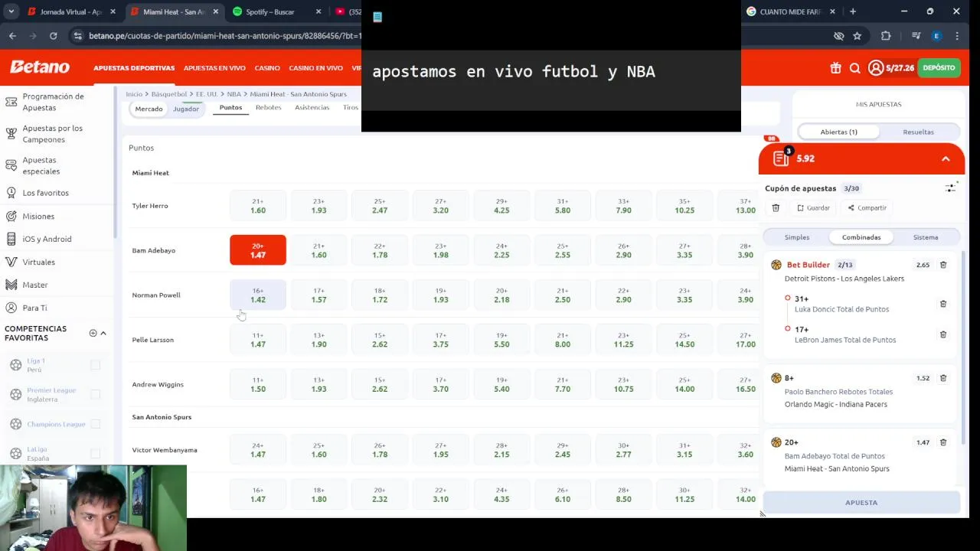Select Combinadas bet type
Viewport: 980px width, 551px height.
[861, 237]
